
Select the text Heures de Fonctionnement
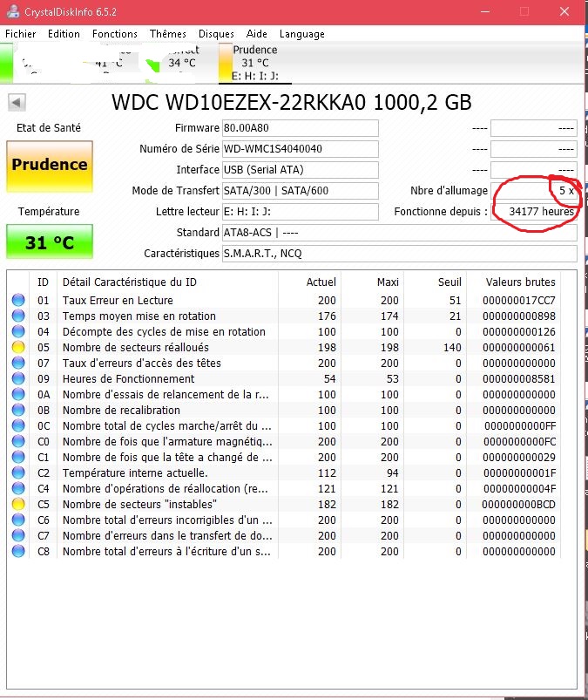click(x=128, y=378)
